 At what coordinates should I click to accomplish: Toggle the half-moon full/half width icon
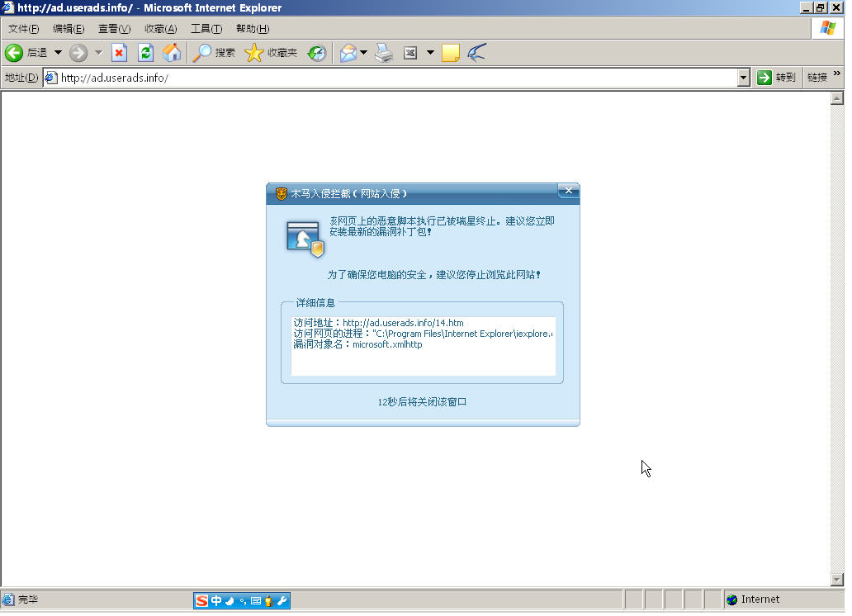coord(230,601)
